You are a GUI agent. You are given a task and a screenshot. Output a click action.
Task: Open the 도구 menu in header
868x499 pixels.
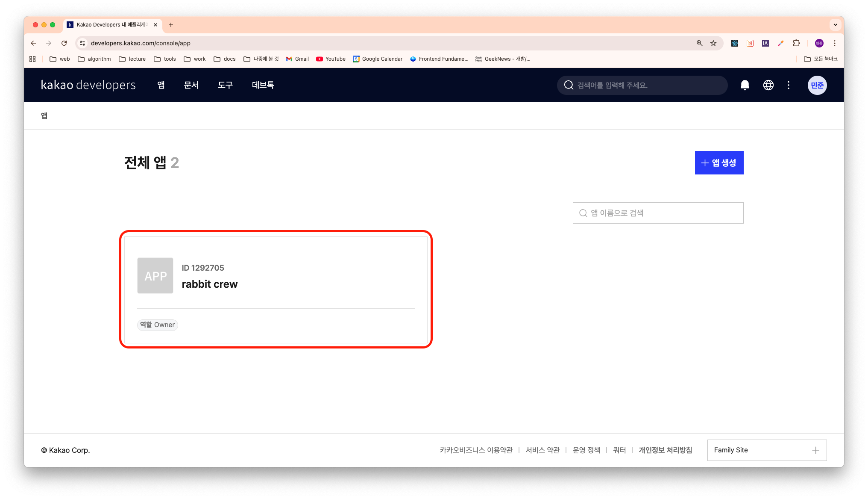tap(225, 85)
